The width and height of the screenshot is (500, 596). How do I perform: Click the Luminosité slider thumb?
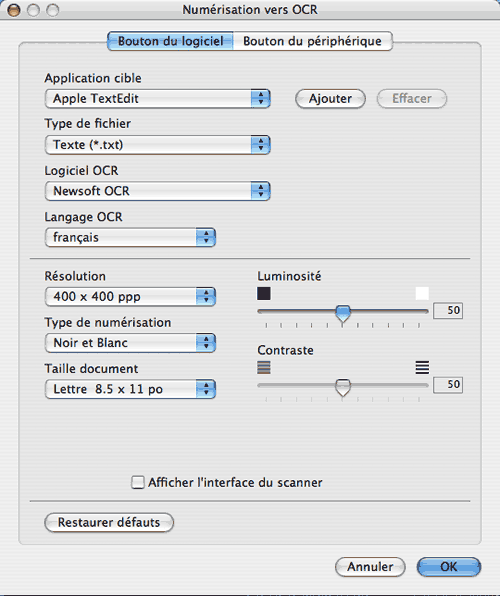[x=343, y=314]
